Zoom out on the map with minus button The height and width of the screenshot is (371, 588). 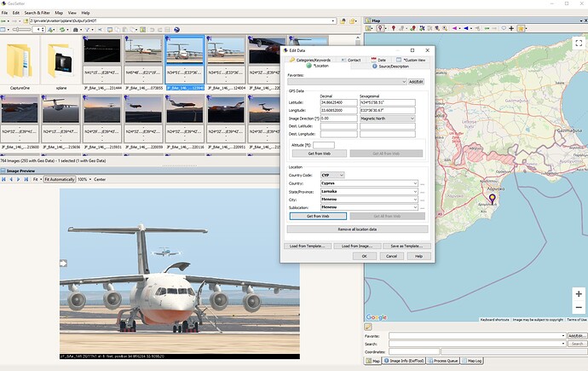coord(579,307)
